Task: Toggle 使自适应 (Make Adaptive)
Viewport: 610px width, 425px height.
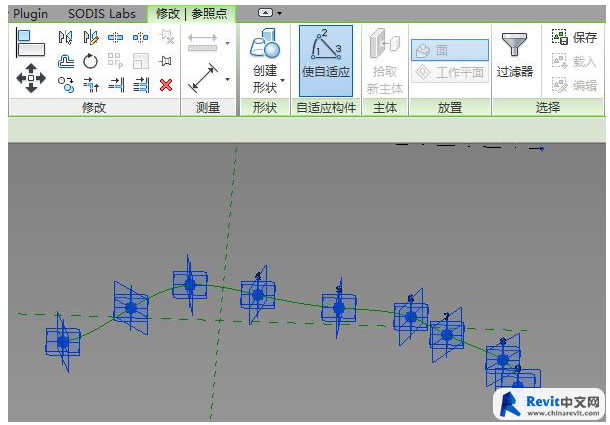Action: [326, 61]
